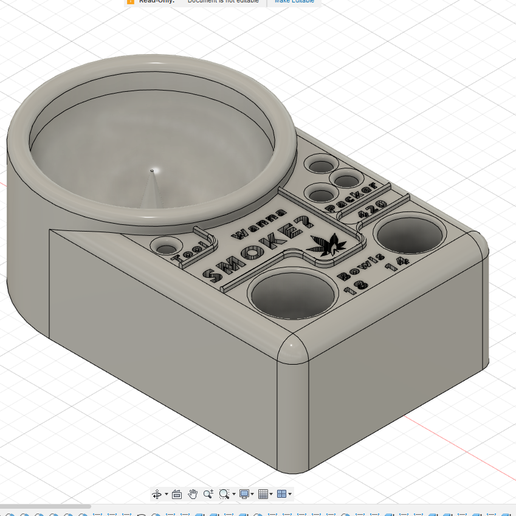The height and width of the screenshot is (516, 516).
Task: Select the engraved 'Wanna' text on the model
Action: pyautogui.click(x=259, y=224)
